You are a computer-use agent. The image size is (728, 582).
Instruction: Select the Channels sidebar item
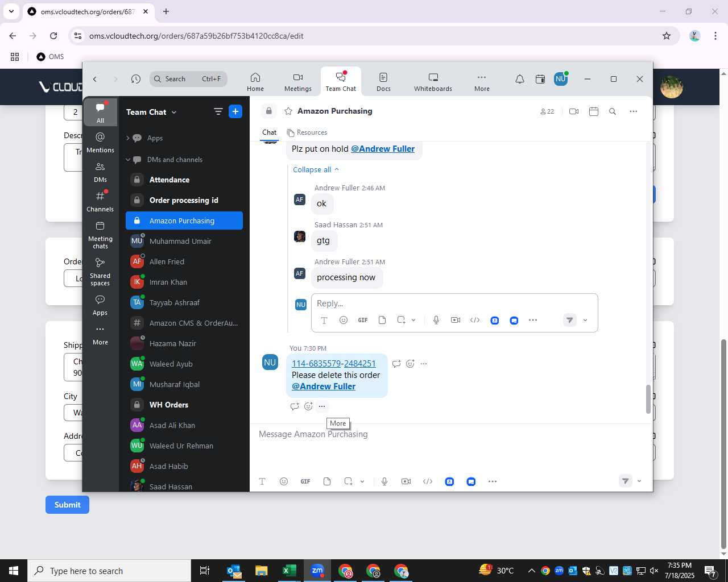click(x=100, y=201)
